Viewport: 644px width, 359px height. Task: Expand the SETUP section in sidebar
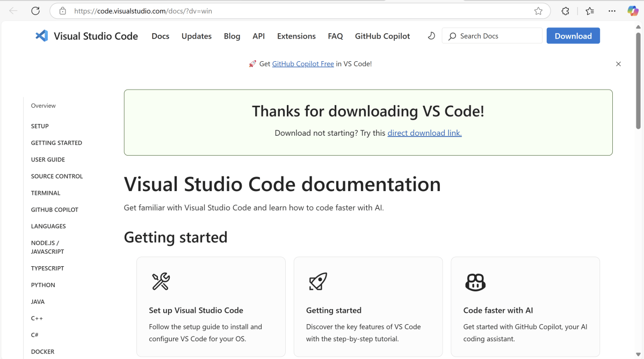(x=40, y=126)
